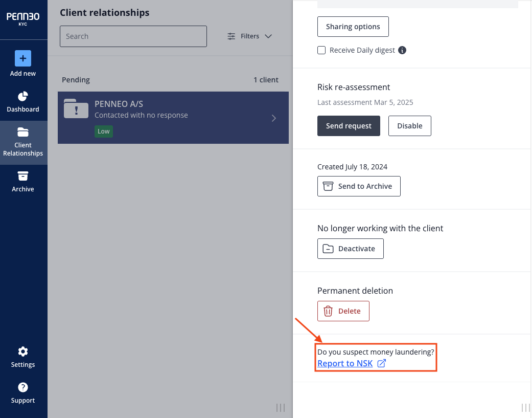Disable risk re-assessment

(x=409, y=126)
